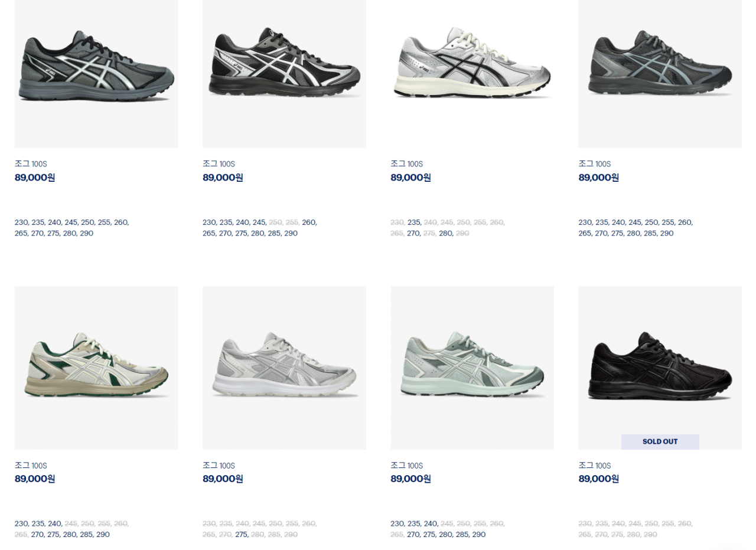Open 조그 100S title under all-black shoe
The height and width of the screenshot is (550, 756).
point(594,466)
